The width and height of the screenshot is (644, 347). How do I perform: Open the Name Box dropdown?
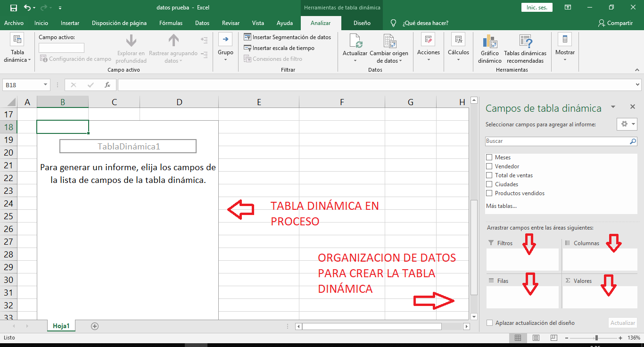click(44, 85)
